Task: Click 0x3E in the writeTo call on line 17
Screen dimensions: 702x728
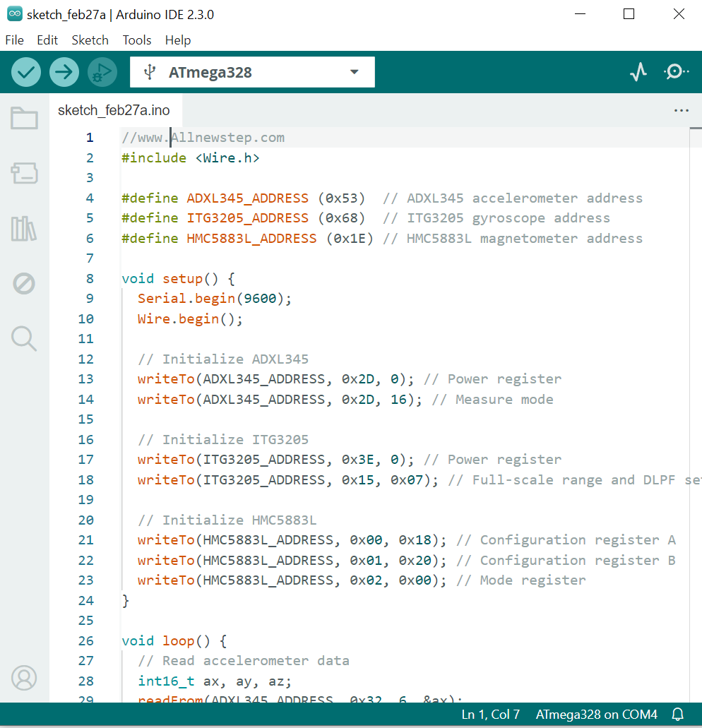Action: point(357,460)
